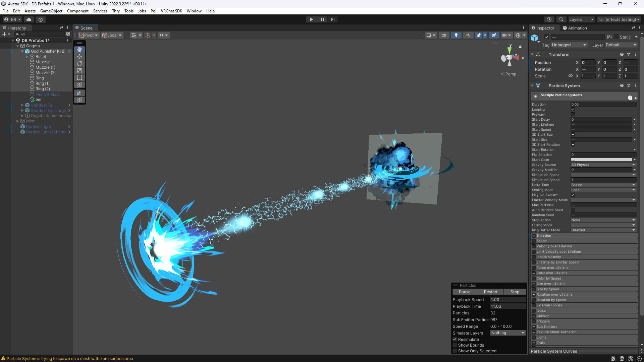
Task: Open the Gravity Source dropdown
Action: point(603,165)
